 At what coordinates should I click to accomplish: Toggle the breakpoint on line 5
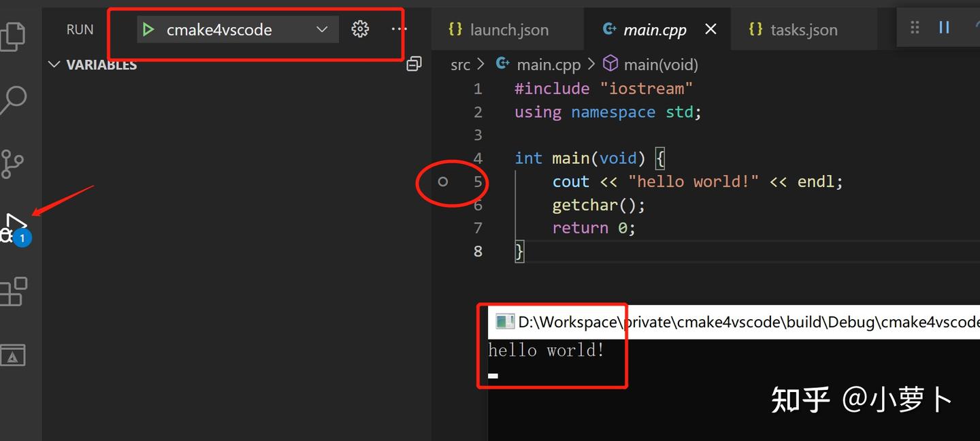pyautogui.click(x=442, y=182)
